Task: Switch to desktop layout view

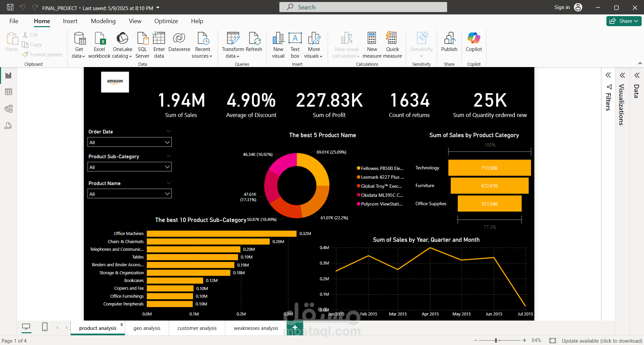Action: click(x=26, y=327)
